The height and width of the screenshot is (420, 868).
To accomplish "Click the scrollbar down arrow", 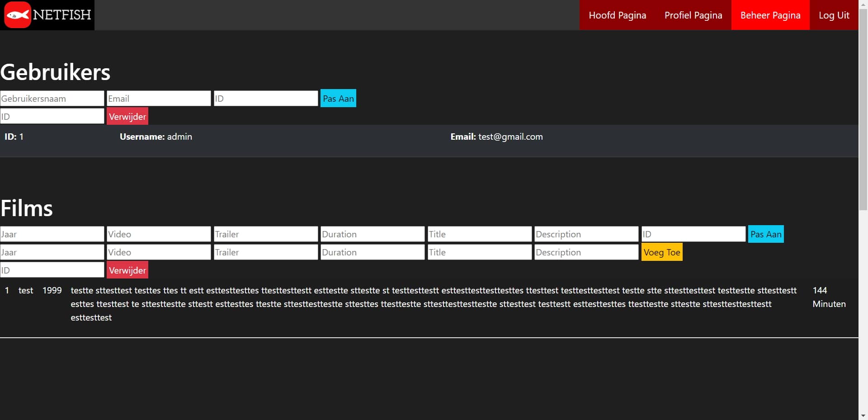I will (x=863, y=415).
